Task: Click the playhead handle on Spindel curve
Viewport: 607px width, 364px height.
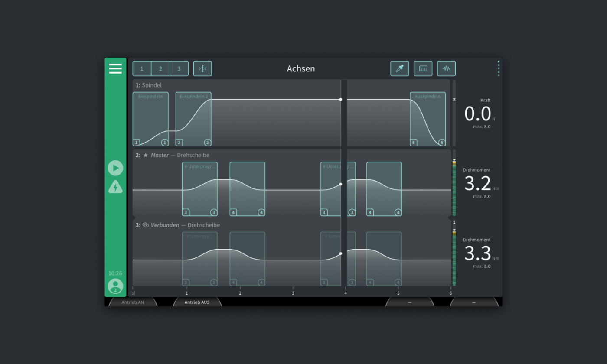Action: [x=341, y=99]
